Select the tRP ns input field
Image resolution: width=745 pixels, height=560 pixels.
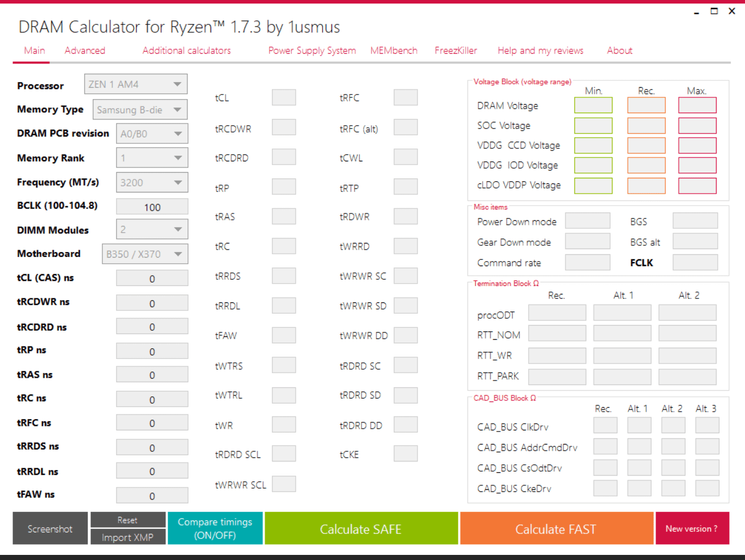coord(152,351)
